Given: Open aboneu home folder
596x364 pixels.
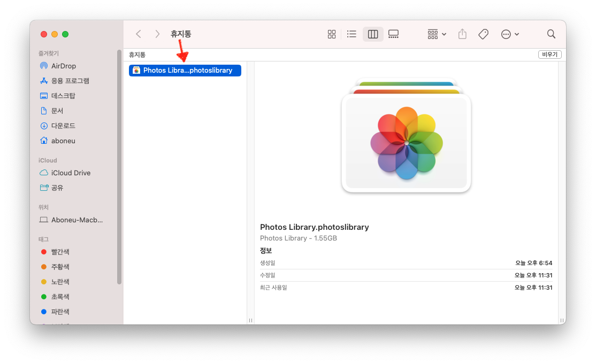Looking at the screenshot, I should pos(63,141).
